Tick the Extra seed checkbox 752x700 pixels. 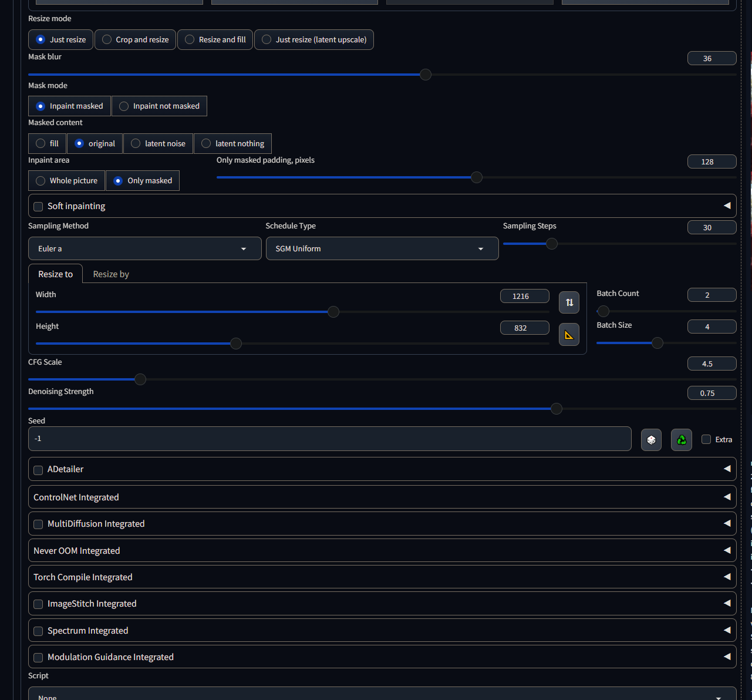(x=706, y=439)
